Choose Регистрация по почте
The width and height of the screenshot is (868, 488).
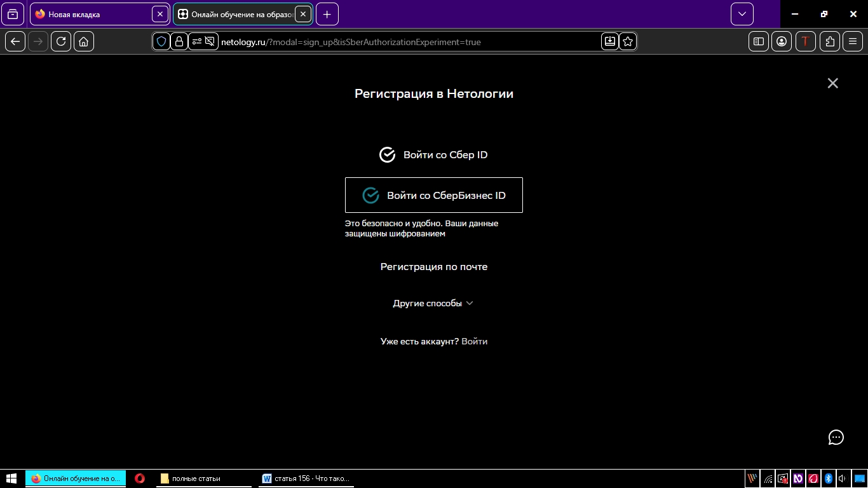click(x=433, y=267)
